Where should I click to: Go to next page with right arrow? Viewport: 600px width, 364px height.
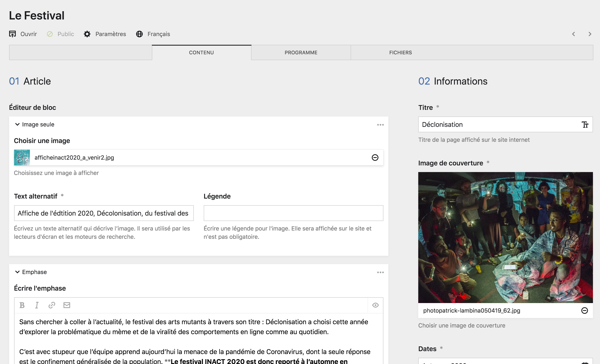pos(590,34)
